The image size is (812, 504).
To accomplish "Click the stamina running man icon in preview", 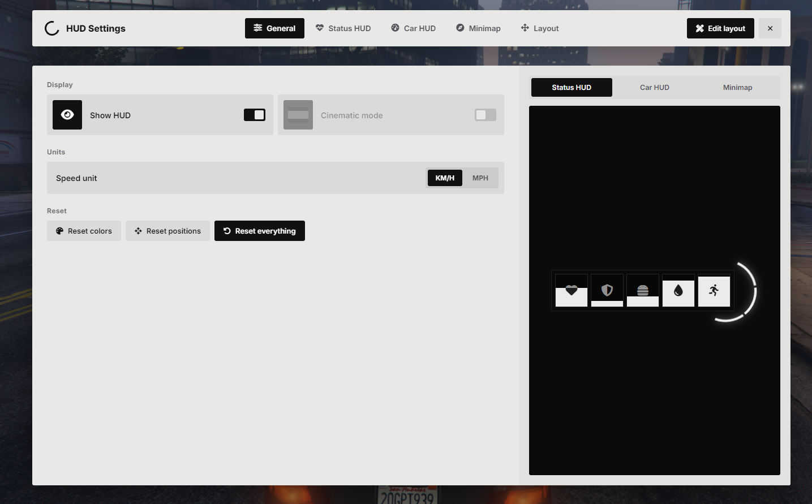I will point(714,290).
